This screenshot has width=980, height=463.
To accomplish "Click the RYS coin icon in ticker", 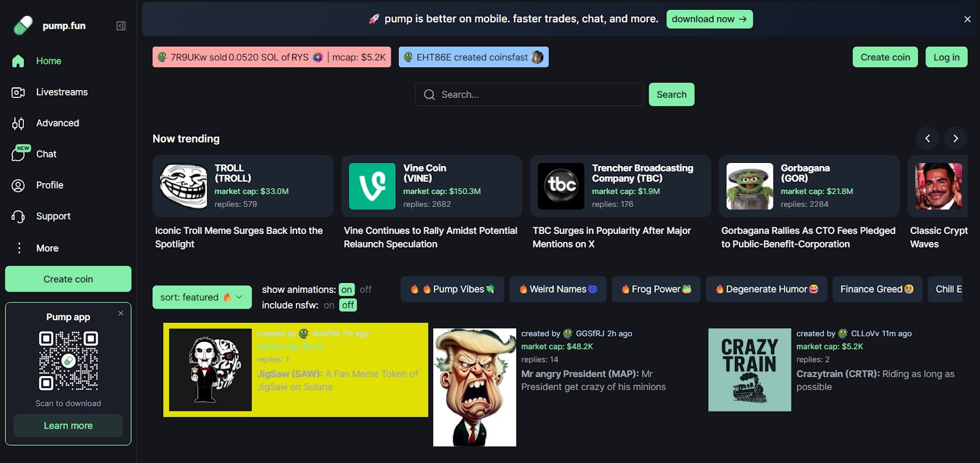I will (x=317, y=57).
